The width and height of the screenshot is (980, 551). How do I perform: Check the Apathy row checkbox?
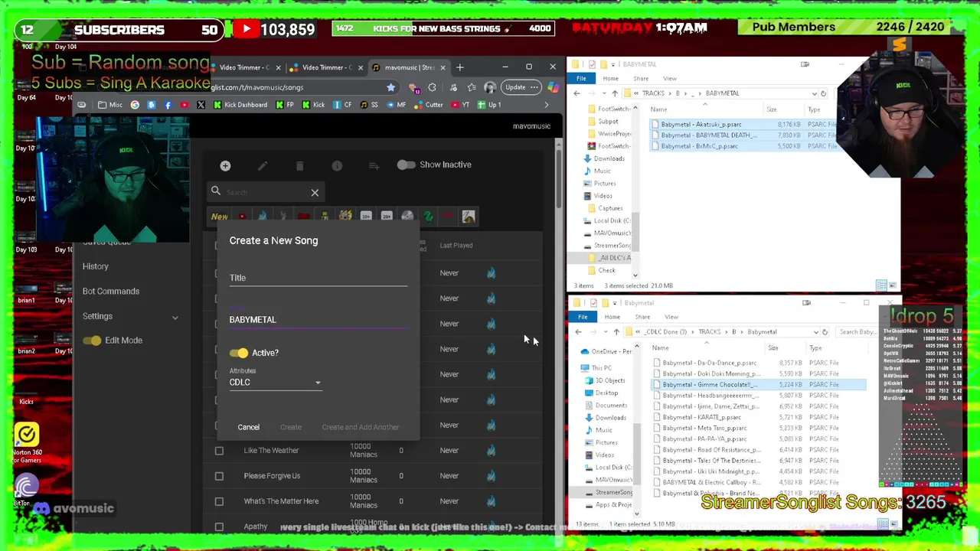pyautogui.click(x=219, y=527)
